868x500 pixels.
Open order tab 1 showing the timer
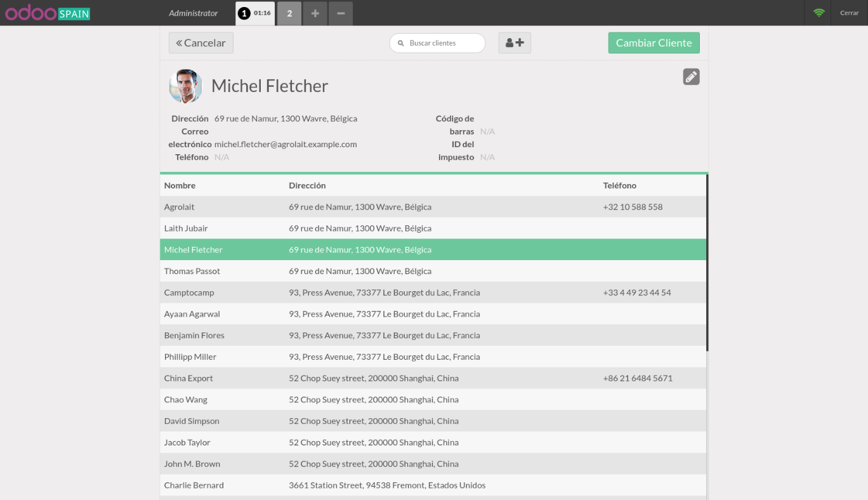tap(254, 13)
